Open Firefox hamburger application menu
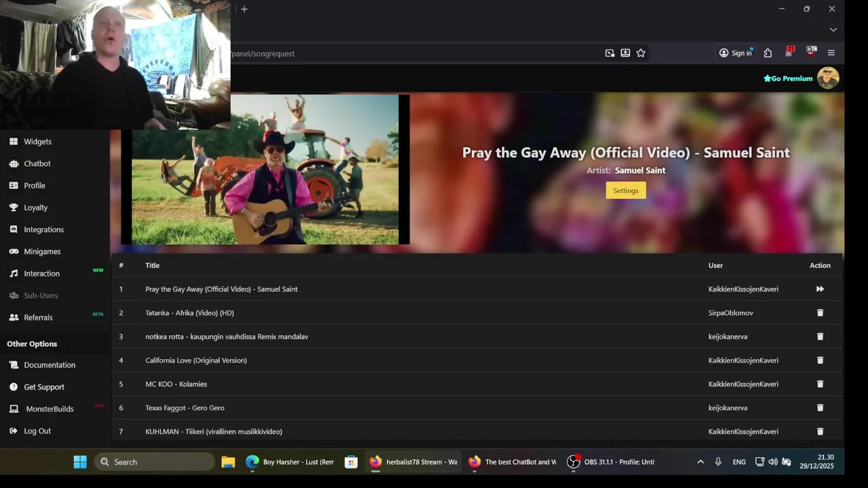868x488 pixels. click(x=831, y=53)
